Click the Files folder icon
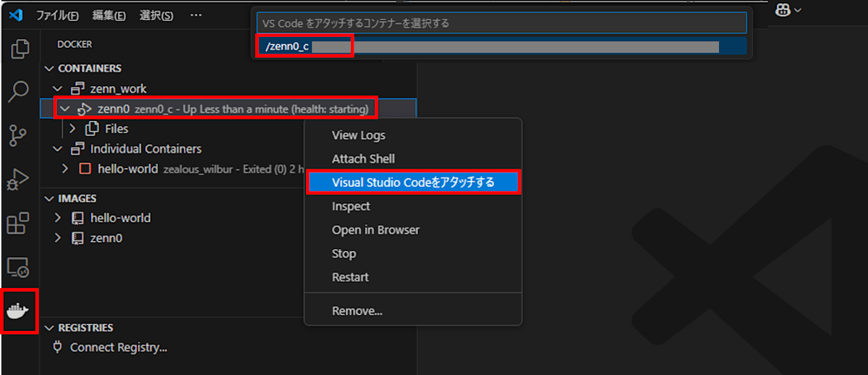The height and width of the screenshot is (375, 868). coord(92,129)
